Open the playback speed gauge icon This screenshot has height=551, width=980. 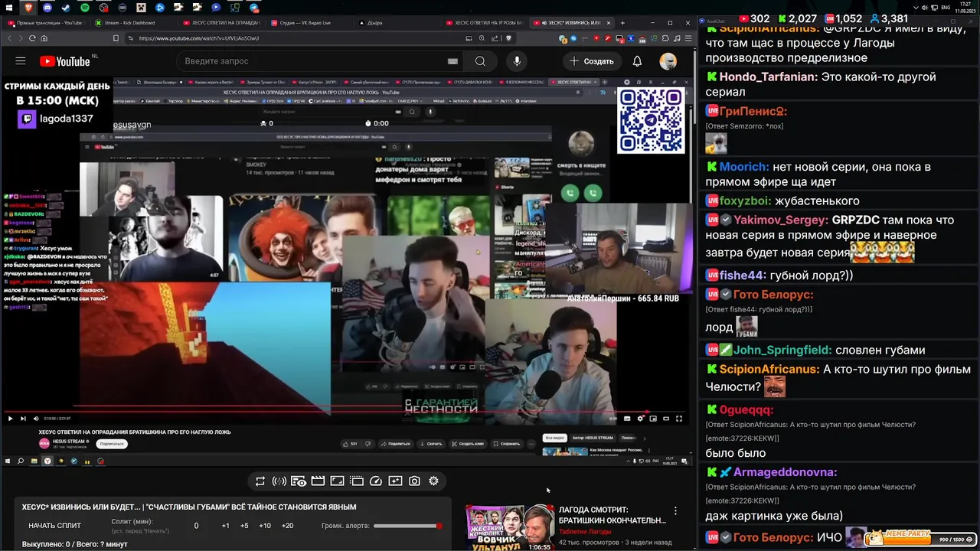coord(376,481)
